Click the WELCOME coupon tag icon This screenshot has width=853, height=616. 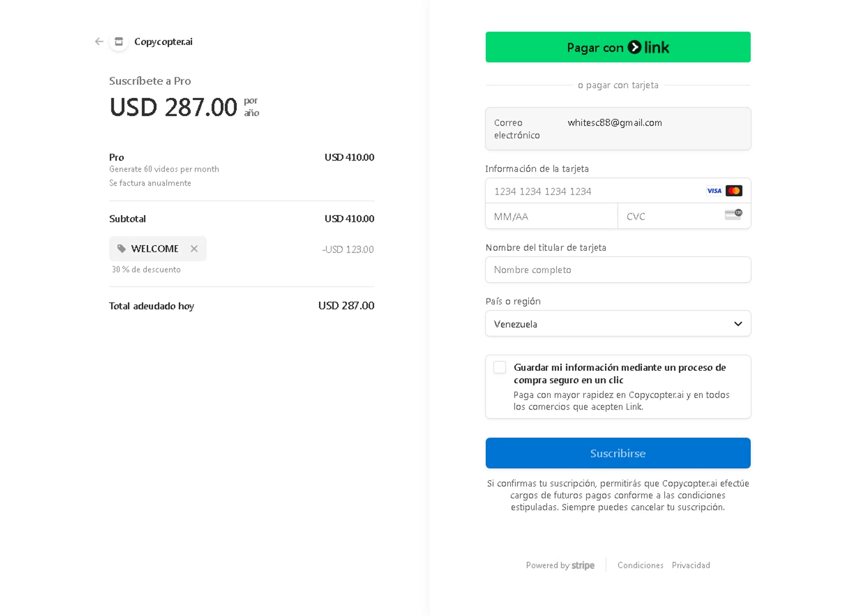(x=121, y=249)
